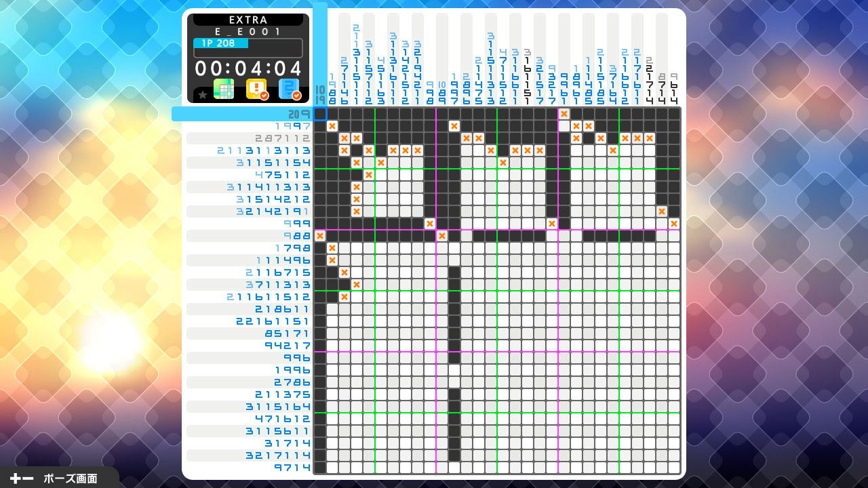Click the row clue 8 5 1 7 1
Image resolution: width=868 pixels, height=488 pixels.
click(x=288, y=333)
